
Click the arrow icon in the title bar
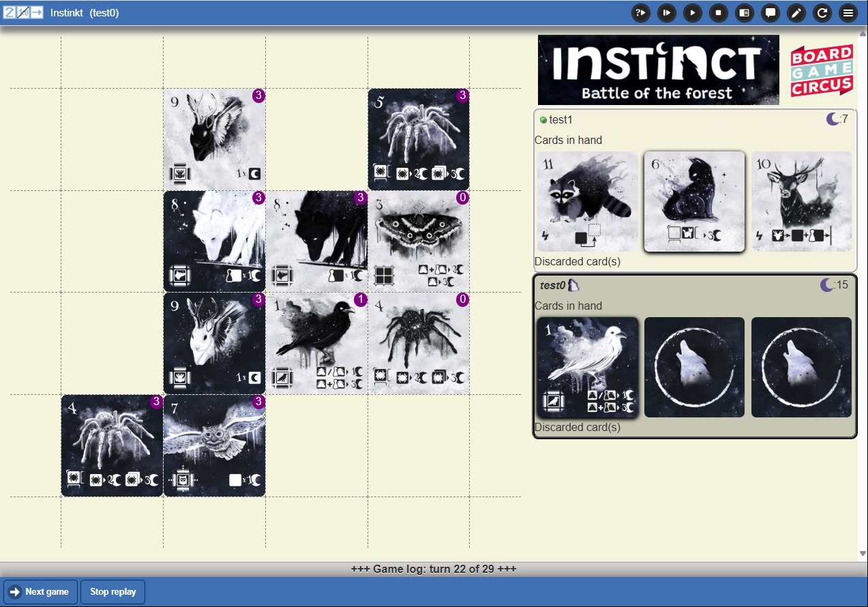[37, 12]
